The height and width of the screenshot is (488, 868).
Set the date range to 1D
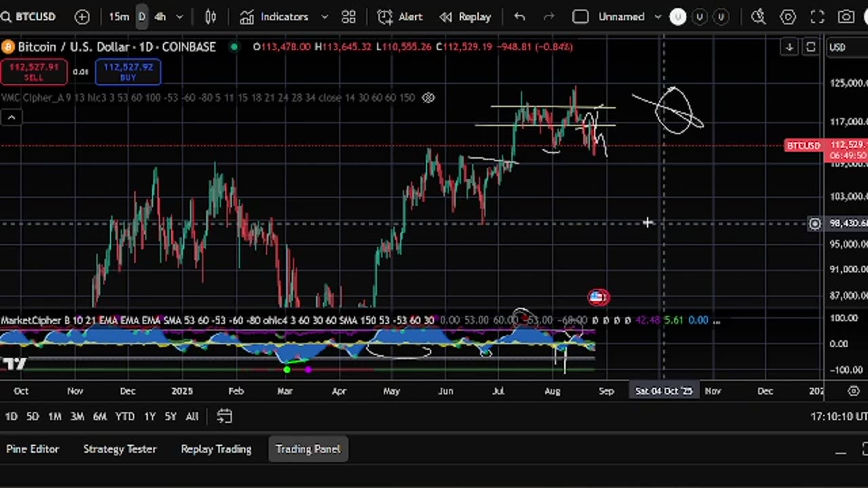[x=12, y=417]
